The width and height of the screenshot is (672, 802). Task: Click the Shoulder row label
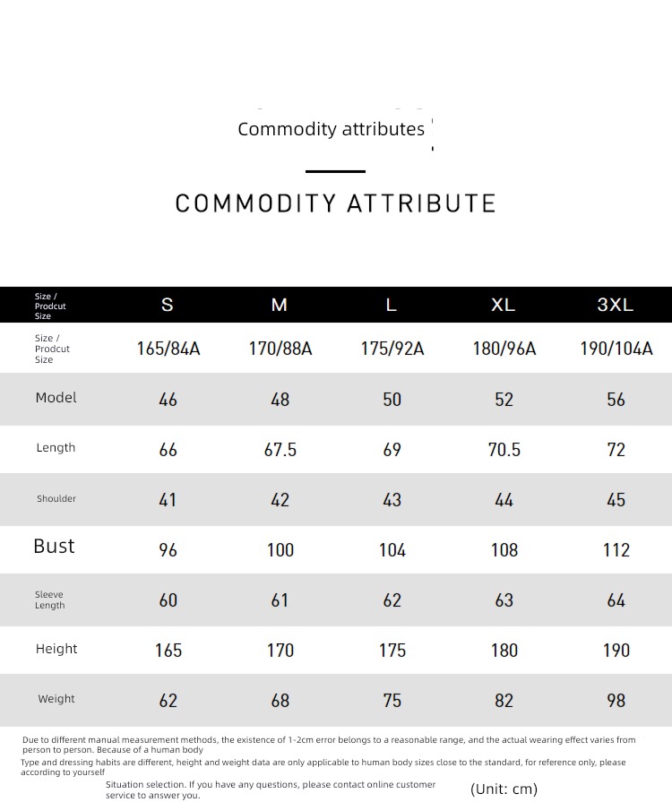coord(56,498)
